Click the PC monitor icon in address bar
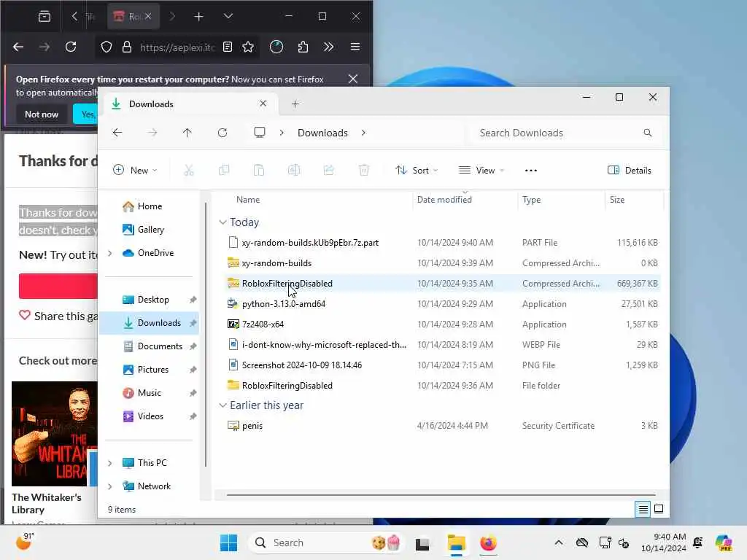 [260, 133]
